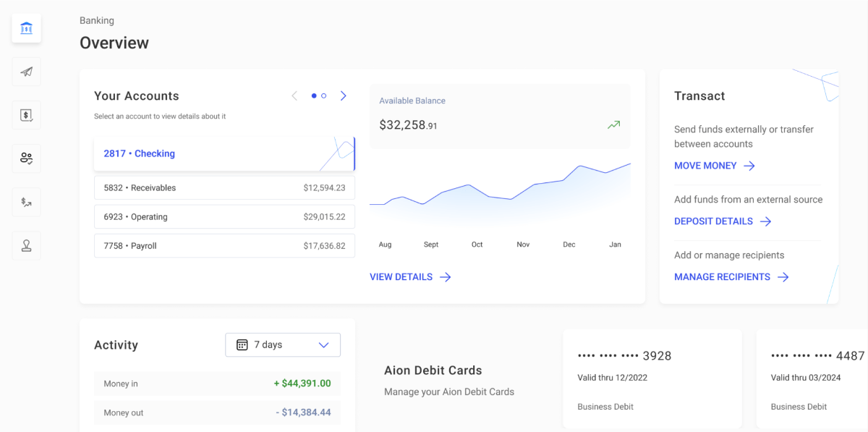Go to previous accounts page arrow
Image resolution: width=868 pixels, height=432 pixels.
pyautogui.click(x=294, y=96)
